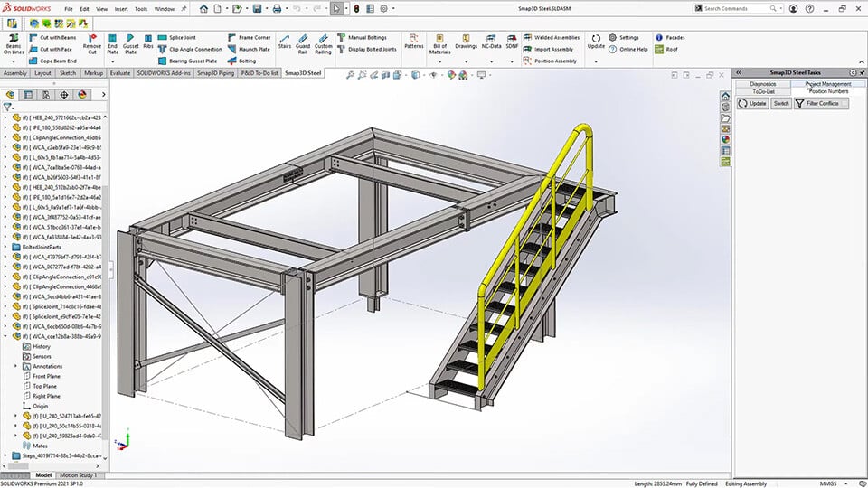This screenshot has width=868, height=488.
Task: Click the Remove Cut tool
Action: click(92, 43)
